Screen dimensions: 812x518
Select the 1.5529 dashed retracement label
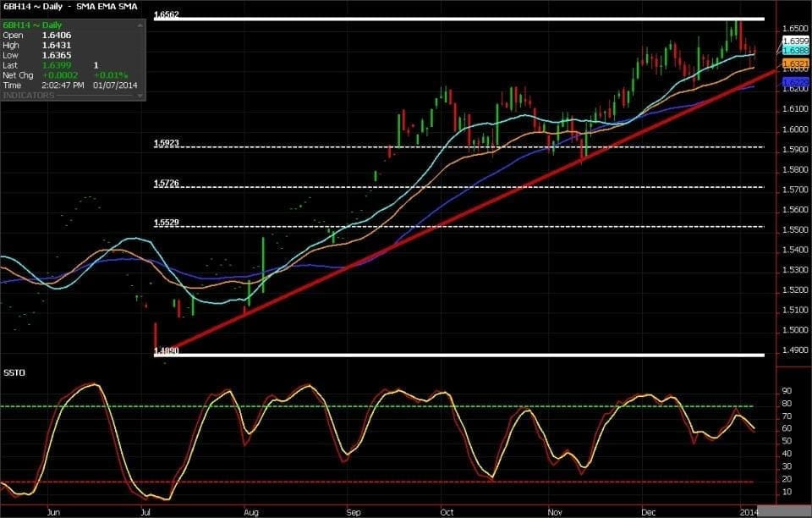pos(167,223)
